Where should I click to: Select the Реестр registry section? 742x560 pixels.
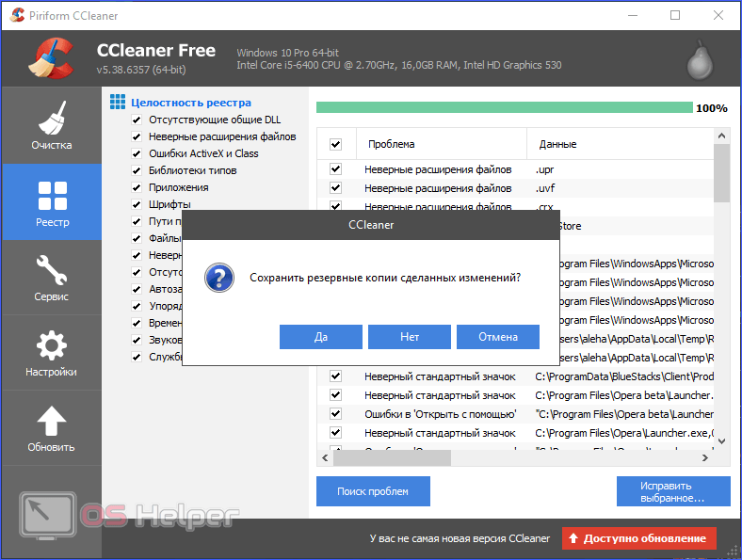[x=52, y=202]
